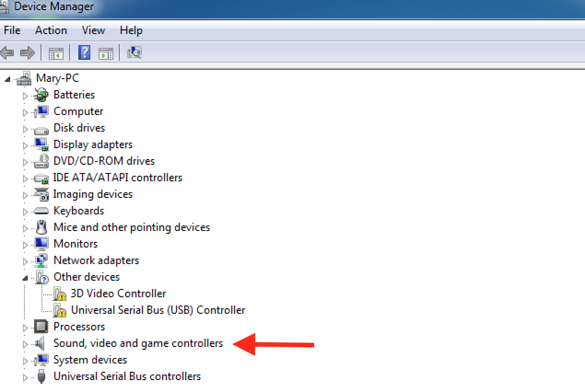The width and height of the screenshot is (585, 392).
Task: Click the Computer category icon
Action: pyautogui.click(x=41, y=112)
